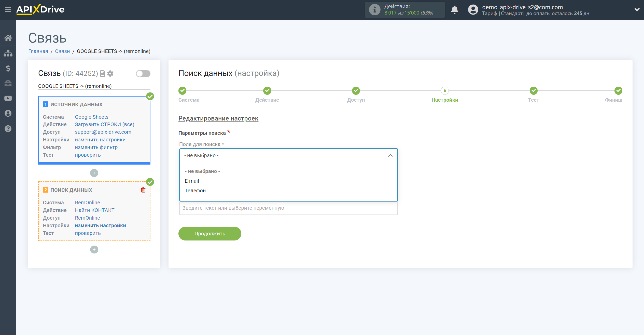Open the notifications bell
Screen dimensions: 644x335
point(454,10)
